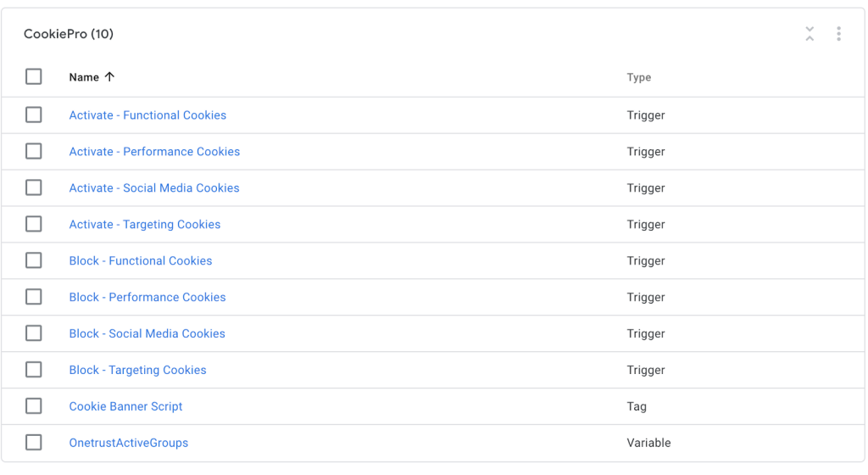This screenshot has height=475, width=868.
Task: Tick the select-all checkbox in header
Action: point(34,76)
